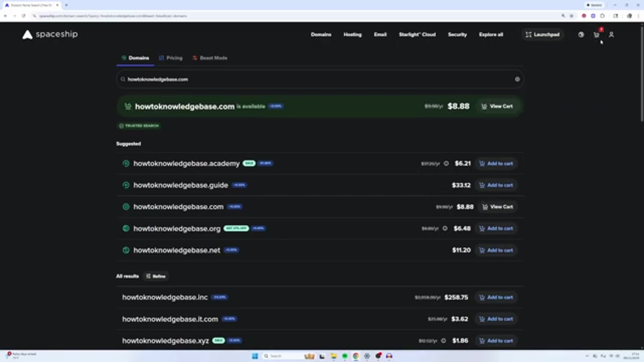Click the info icon next to .org price

coord(445,228)
